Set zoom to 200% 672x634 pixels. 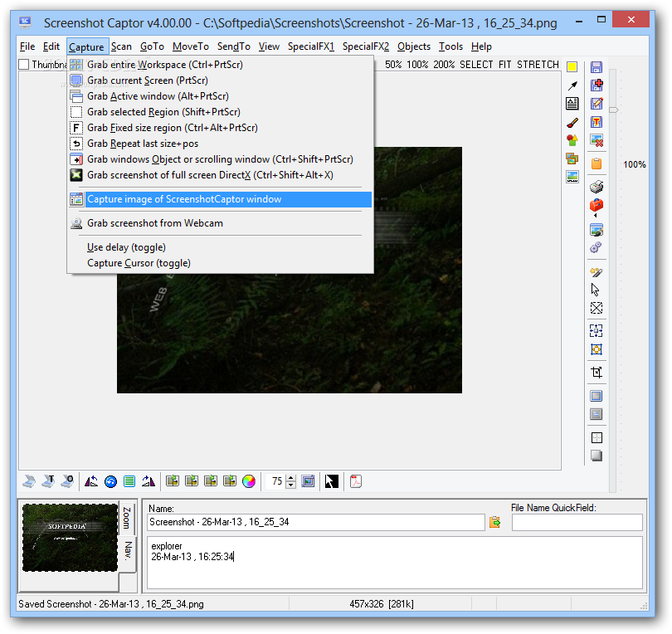point(444,65)
